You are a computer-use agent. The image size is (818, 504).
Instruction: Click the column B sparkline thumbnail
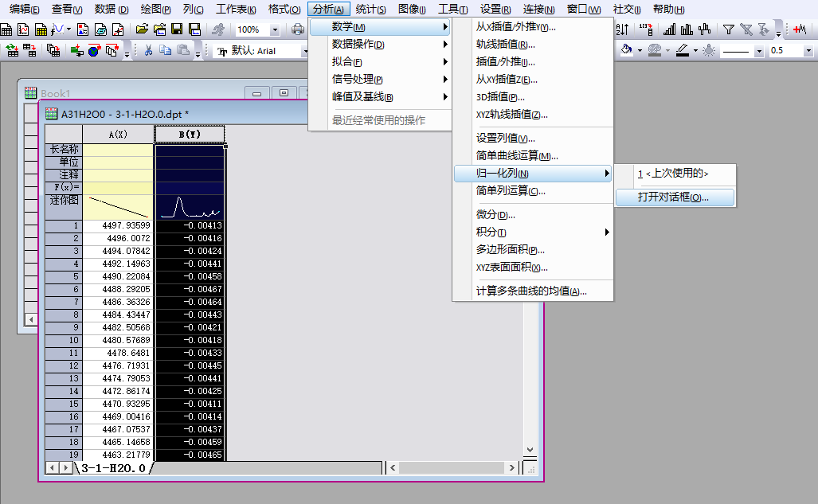[190, 207]
